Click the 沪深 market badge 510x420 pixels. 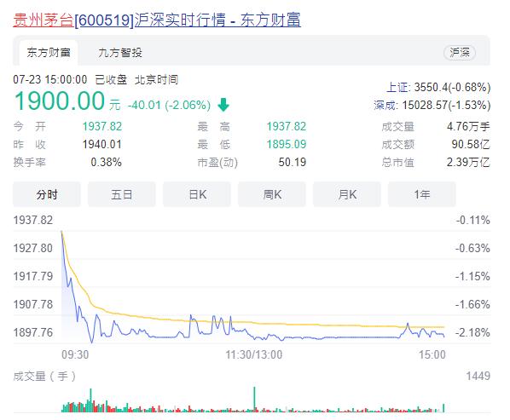coord(460,53)
